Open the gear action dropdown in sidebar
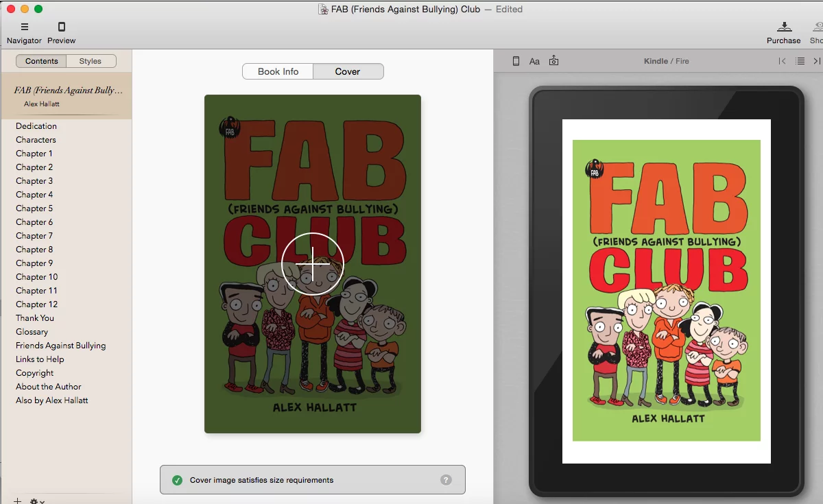The width and height of the screenshot is (823, 504). click(37, 501)
